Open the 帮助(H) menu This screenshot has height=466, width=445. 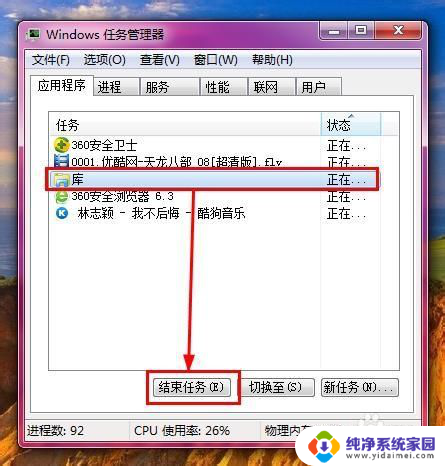[x=272, y=60]
